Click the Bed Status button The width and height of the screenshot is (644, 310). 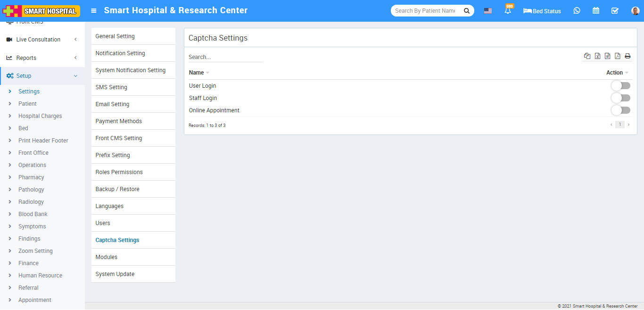(542, 11)
